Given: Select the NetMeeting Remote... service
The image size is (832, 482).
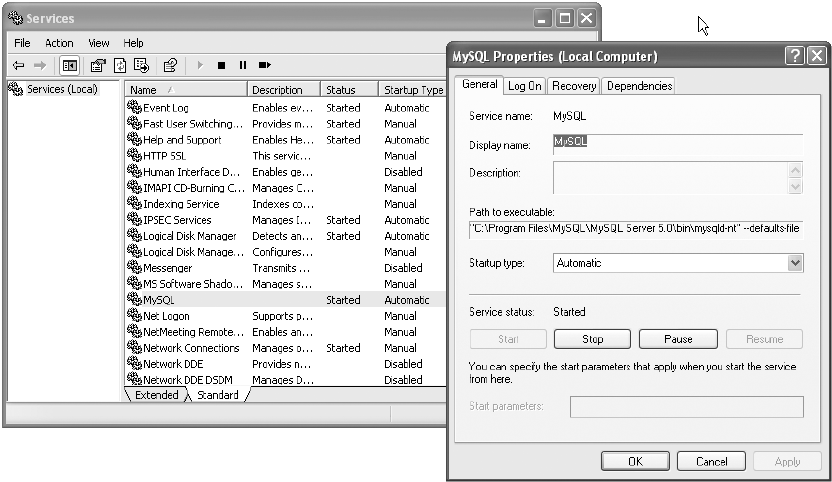Looking at the screenshot, I should click(285, 332).
